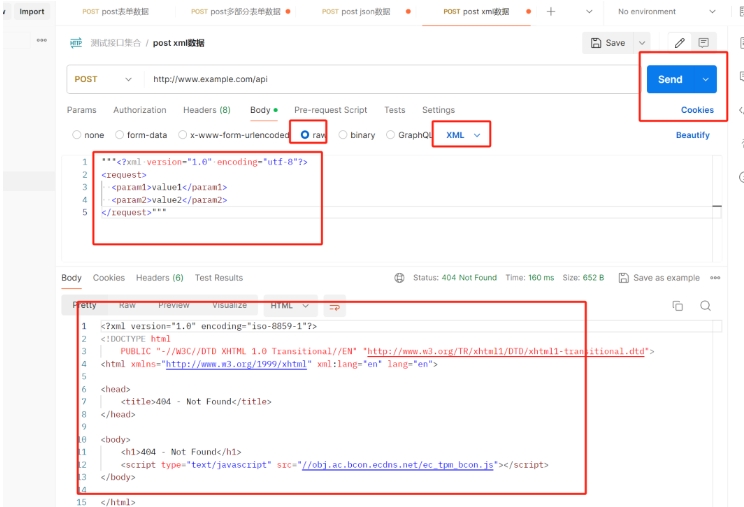
Task: Open the response Headers (6) tab
Action: pos(159,278)
